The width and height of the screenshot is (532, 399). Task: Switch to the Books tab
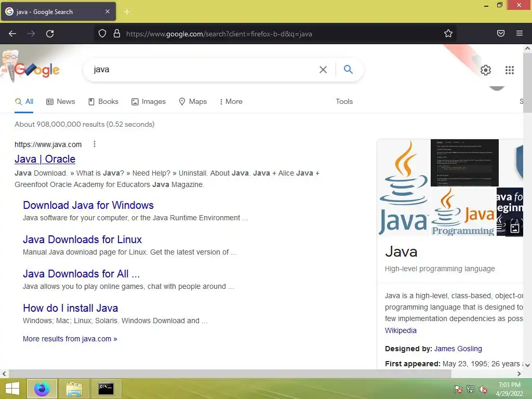[x=103, y=101]
